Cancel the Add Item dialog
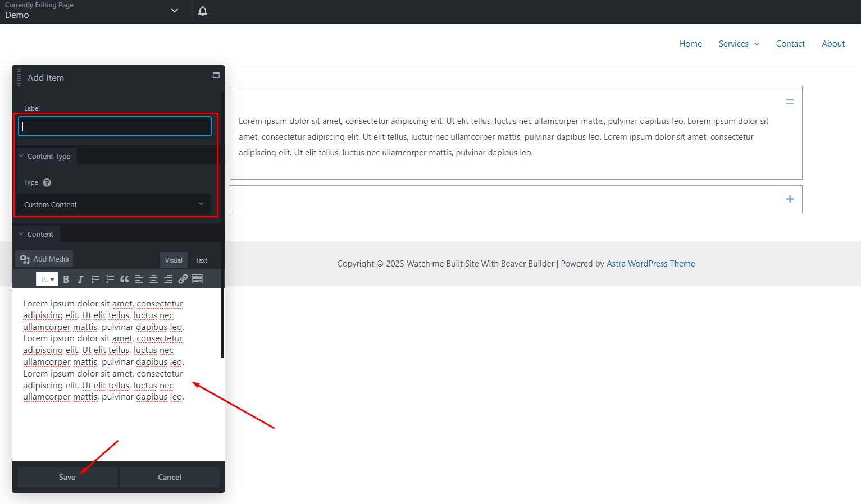 tap(170, 477)
